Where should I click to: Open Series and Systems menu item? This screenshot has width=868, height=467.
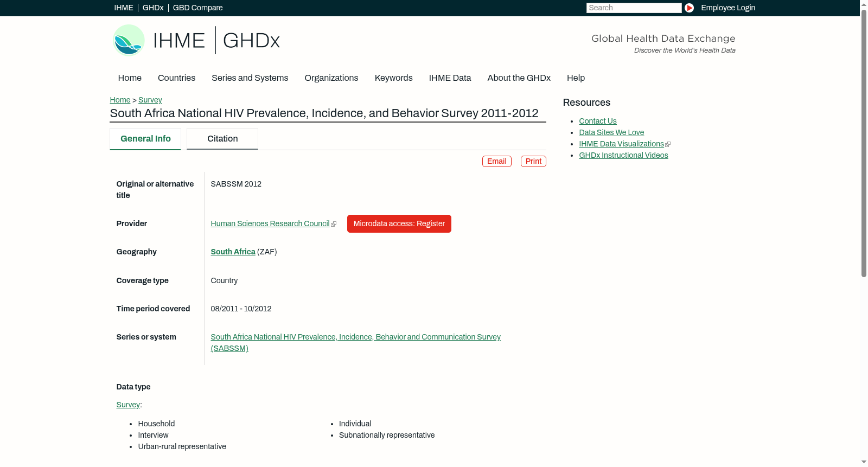click(250, 78)
